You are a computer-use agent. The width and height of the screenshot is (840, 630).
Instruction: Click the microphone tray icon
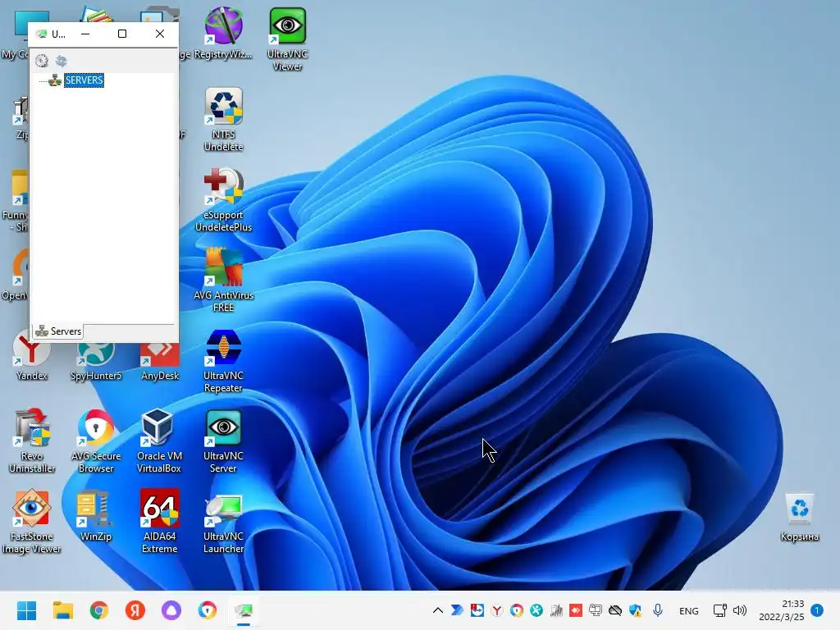[x=658, y=610]
